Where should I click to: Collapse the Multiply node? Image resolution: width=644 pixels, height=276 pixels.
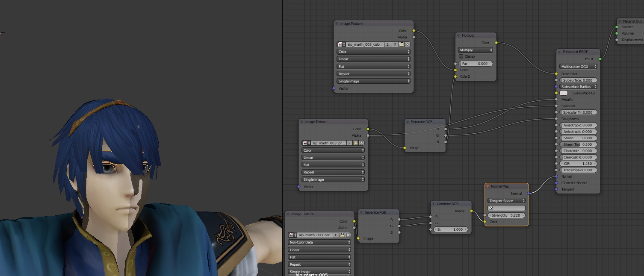coord(458,35)
